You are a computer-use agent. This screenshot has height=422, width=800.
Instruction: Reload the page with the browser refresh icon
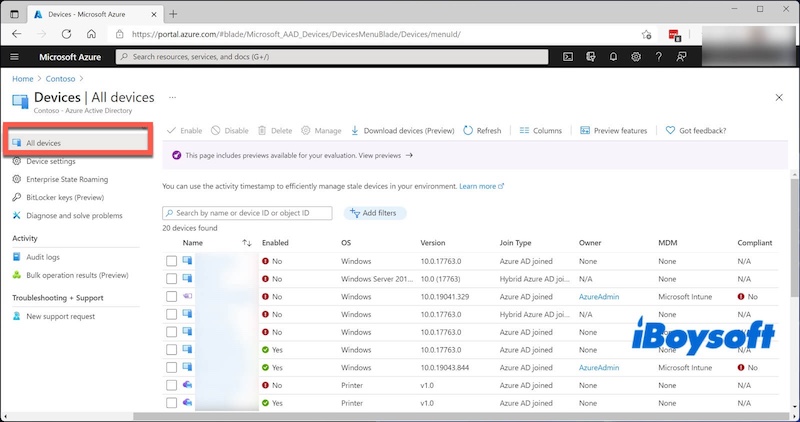tap(66, 34)
